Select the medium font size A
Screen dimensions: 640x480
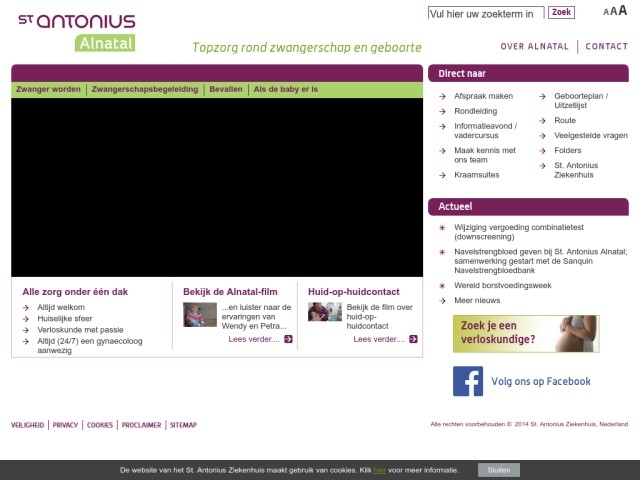coord(613,11)
